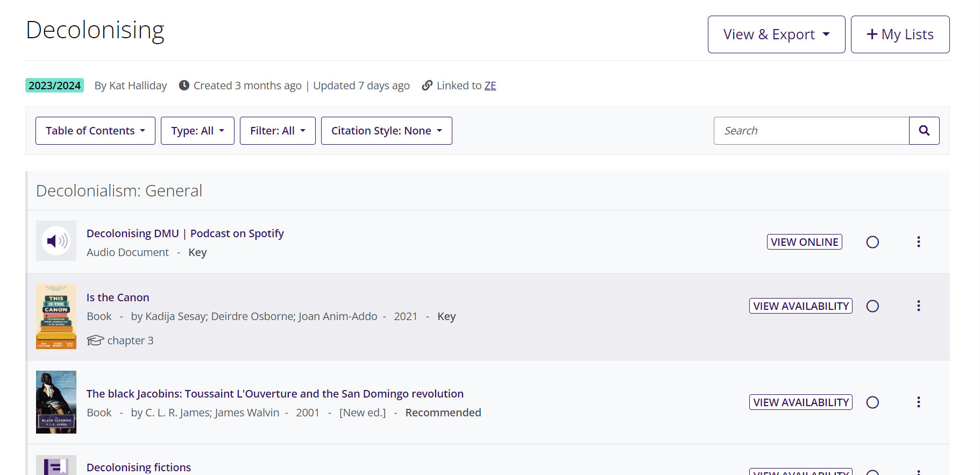Open the Type: All filter dropdown

click(197, 131)
